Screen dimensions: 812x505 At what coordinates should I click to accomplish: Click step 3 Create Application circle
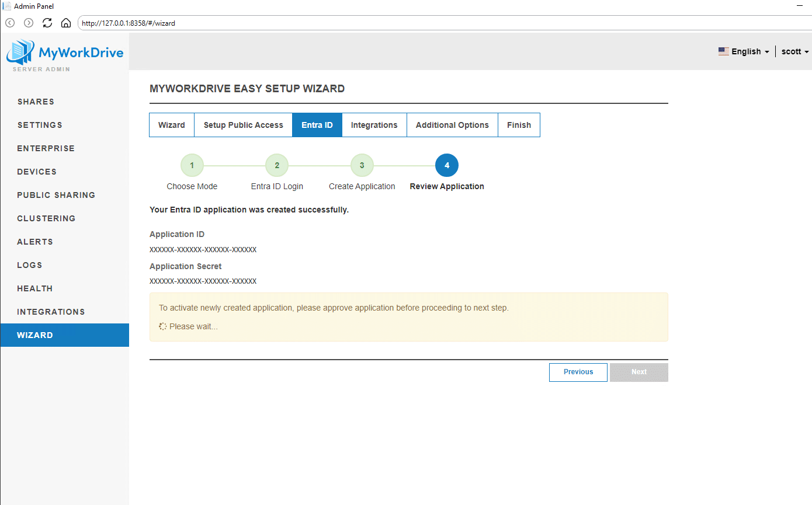(x=362, y=165)
